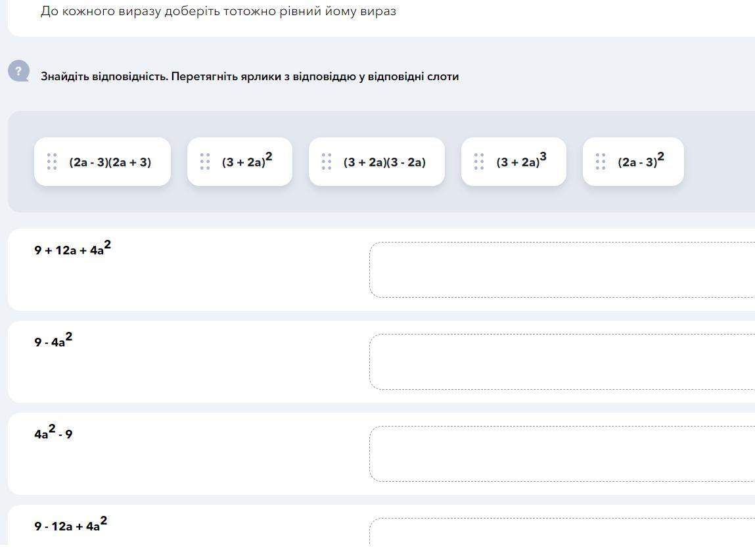Click drag handle of (2a - 3)² label
755x560 pixels.
[x=601, y=162]
